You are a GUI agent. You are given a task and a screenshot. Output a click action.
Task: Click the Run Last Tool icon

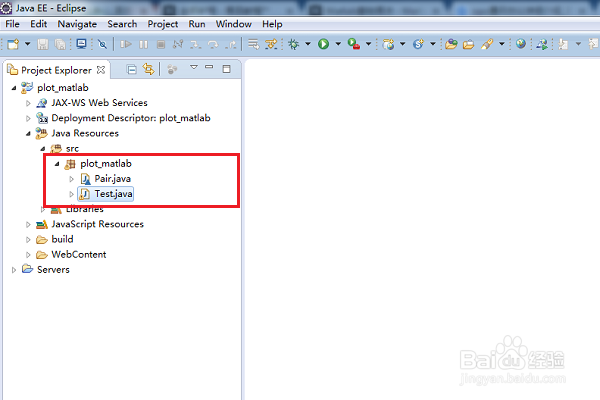pos(354,44)
